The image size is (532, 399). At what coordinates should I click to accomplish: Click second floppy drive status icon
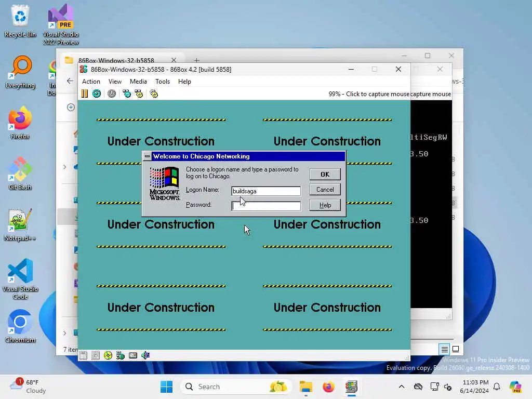click(96, 355)
